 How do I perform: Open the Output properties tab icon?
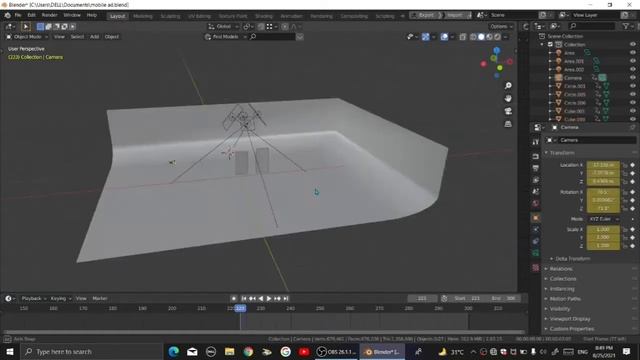click(x=536, y=168)
